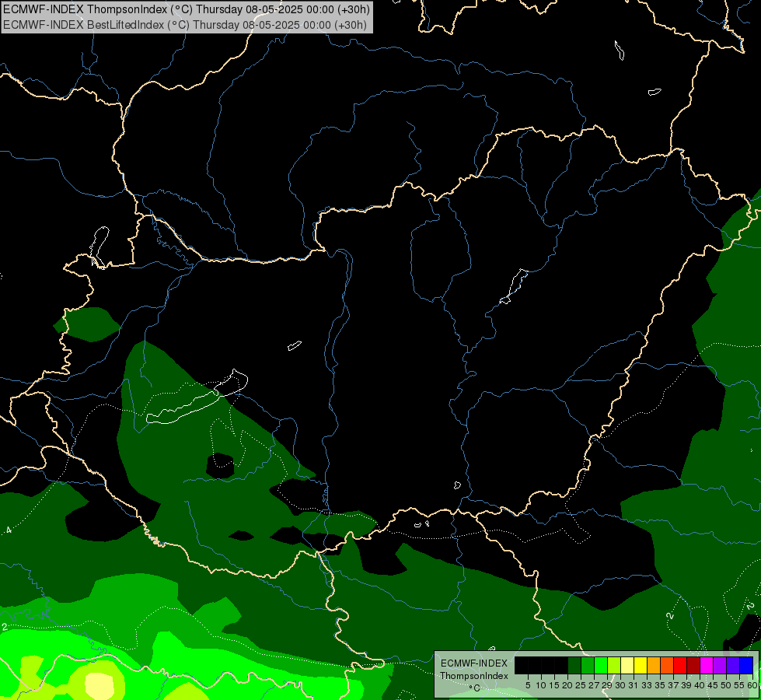Click the legend value label 20
Image resolution: width=761 pixels, height=700 pixels.
[568, 685]
